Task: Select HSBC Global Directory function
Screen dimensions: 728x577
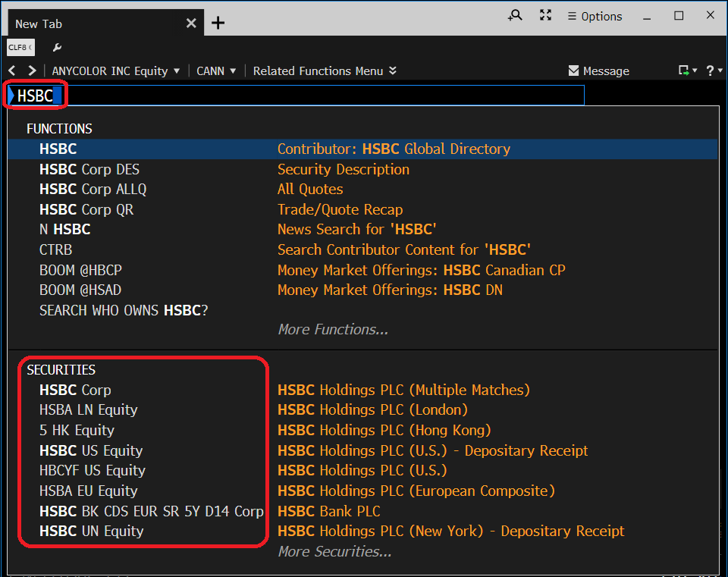Action: click(x=362, y=149)
